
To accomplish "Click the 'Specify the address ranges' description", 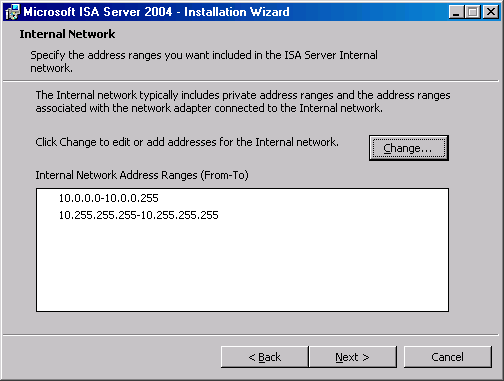I will pos(204,61).
